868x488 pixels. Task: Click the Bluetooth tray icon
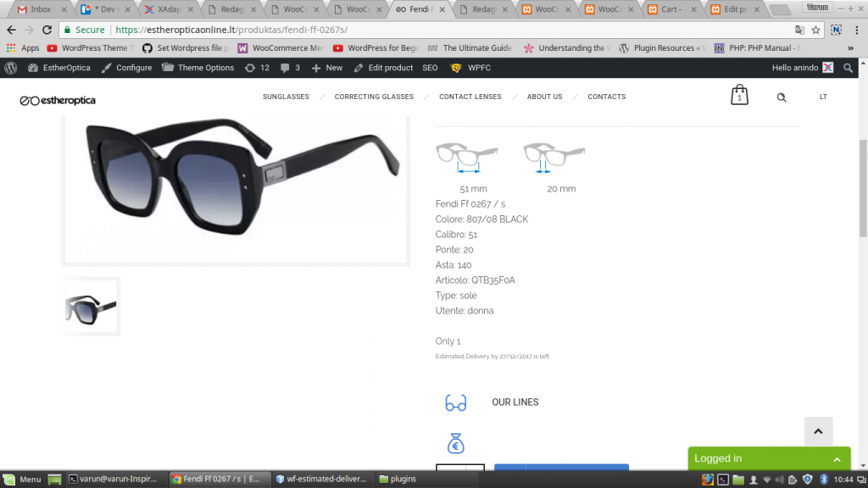tap(823, 480)
